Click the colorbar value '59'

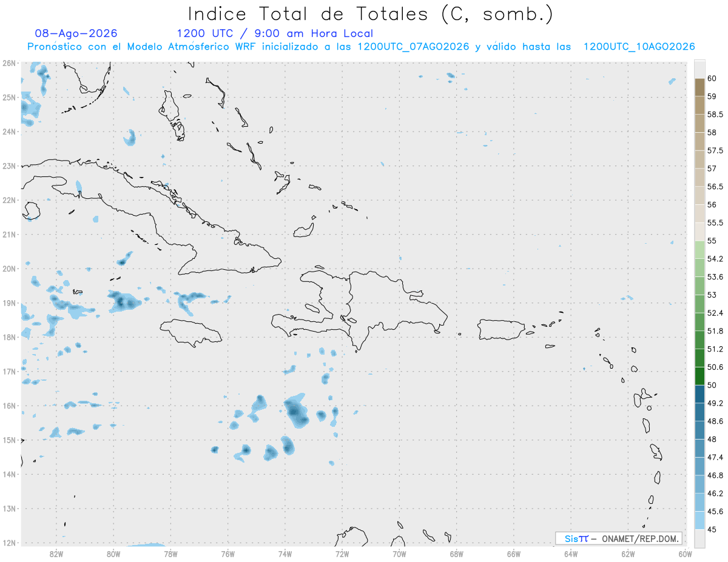point(712,96)
